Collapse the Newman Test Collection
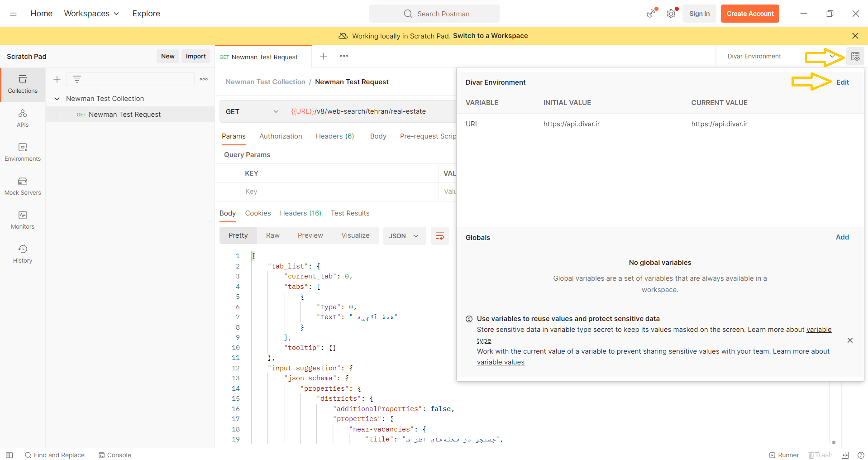This screenshot has width=868, height=460. 57,98
